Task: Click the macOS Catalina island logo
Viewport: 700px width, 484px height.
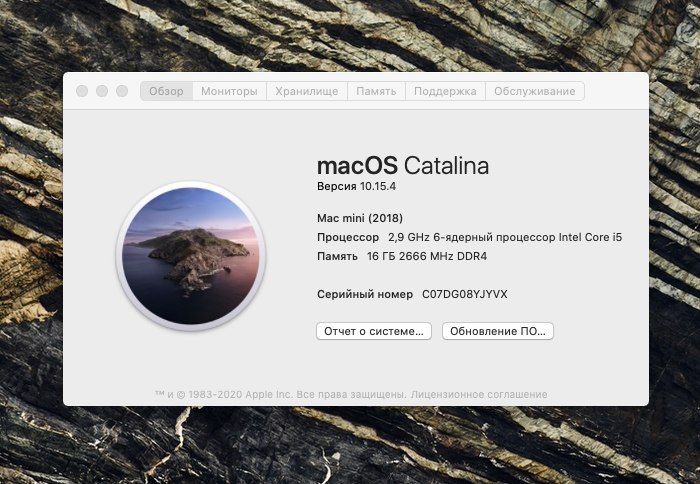Action: point(191,256)
